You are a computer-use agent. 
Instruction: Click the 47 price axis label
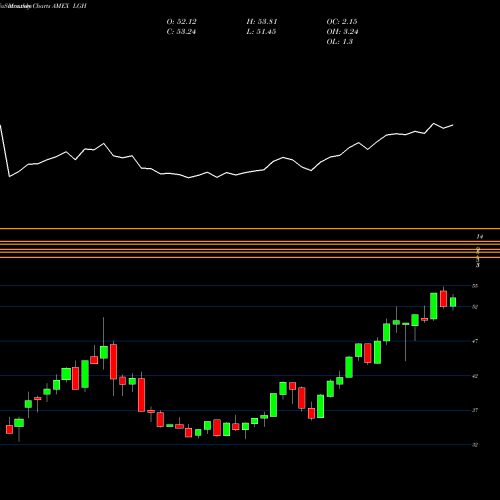point(475,341)
